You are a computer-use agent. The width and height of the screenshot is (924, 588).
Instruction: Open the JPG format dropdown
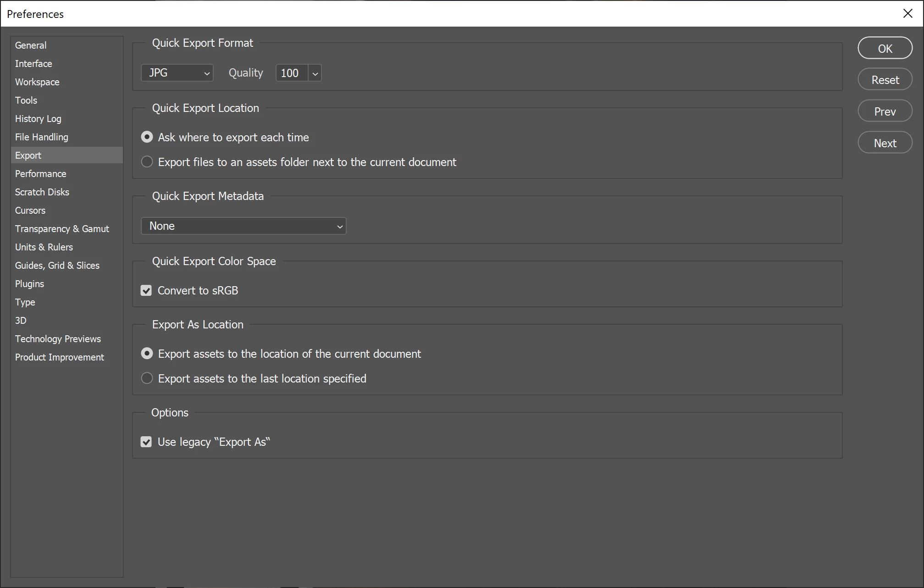pyautogui.click(x=177, y=73)
